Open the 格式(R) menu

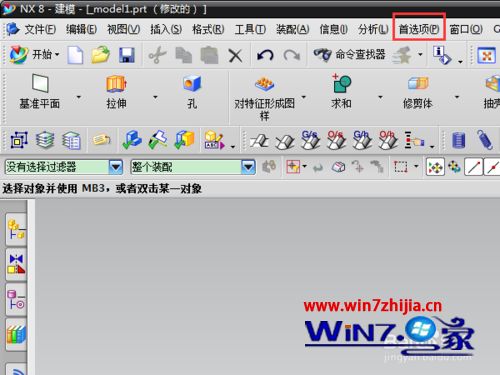point(208,29)
